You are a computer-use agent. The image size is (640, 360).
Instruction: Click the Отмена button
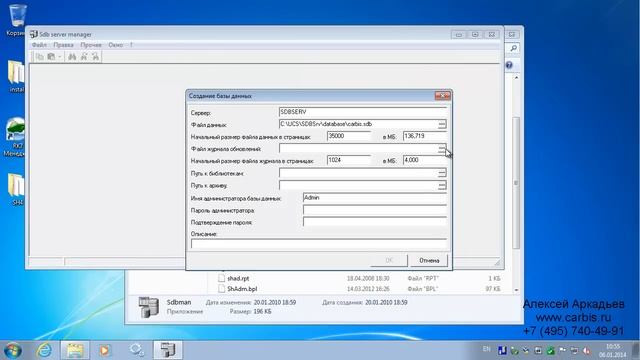point(429,260)
